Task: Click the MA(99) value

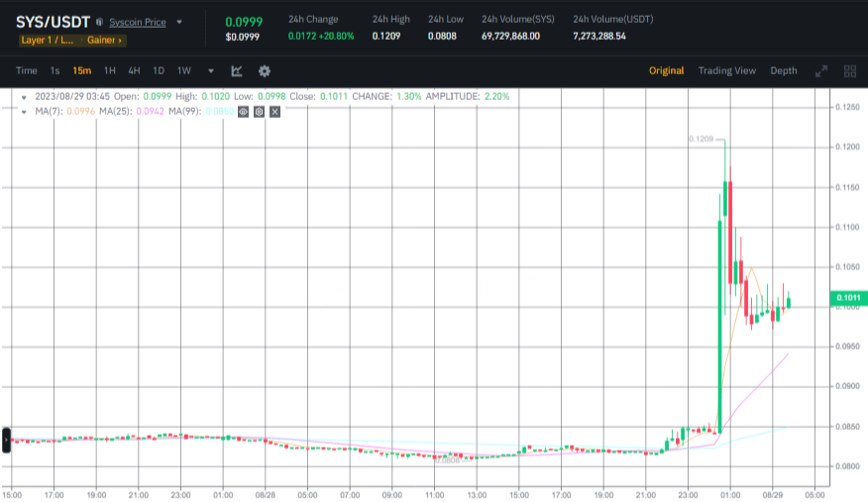Action: pyautogui.click(x=220, y=111)
